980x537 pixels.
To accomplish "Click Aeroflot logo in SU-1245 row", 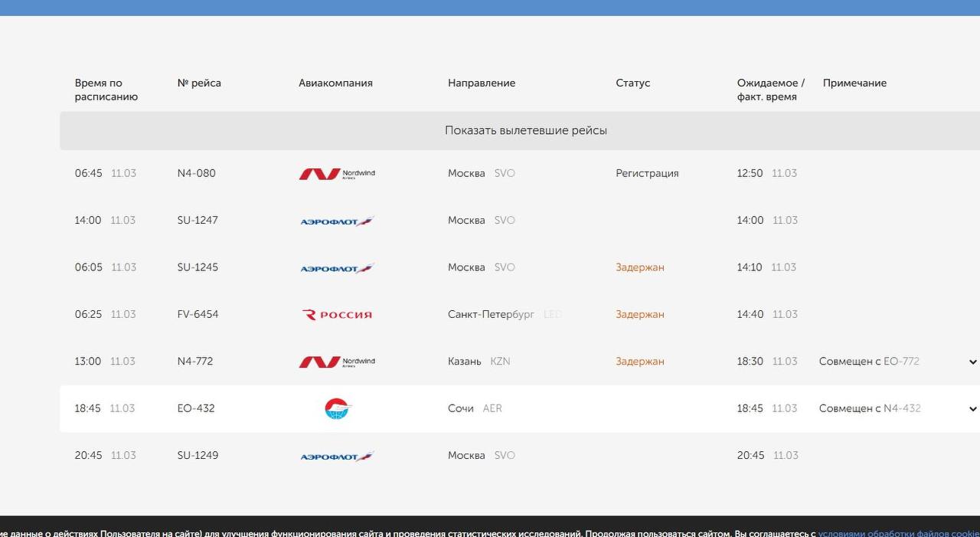I will coord(337,268).
